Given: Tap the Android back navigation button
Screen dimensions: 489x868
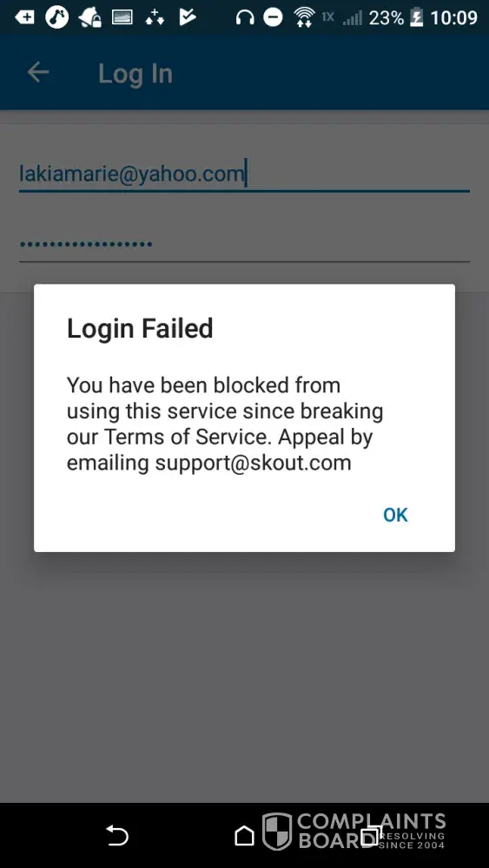Looking at the screenshot, I should click(117, 835).
